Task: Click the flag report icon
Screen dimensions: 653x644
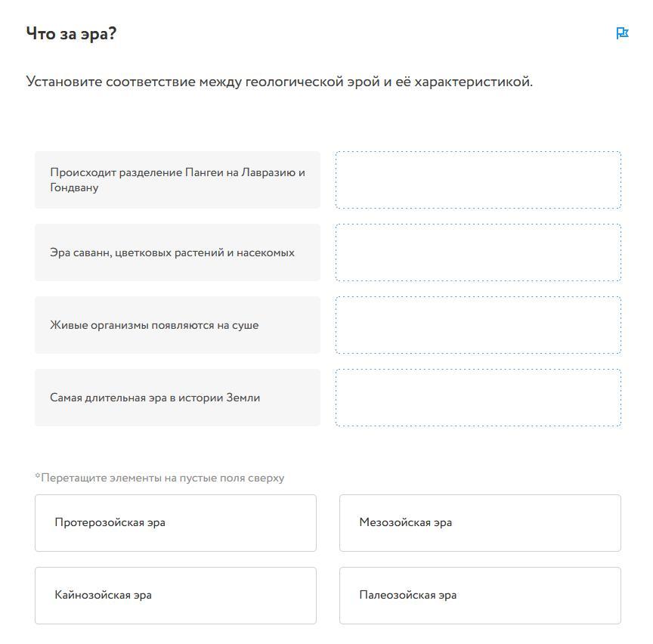Action: coord(622,33)
